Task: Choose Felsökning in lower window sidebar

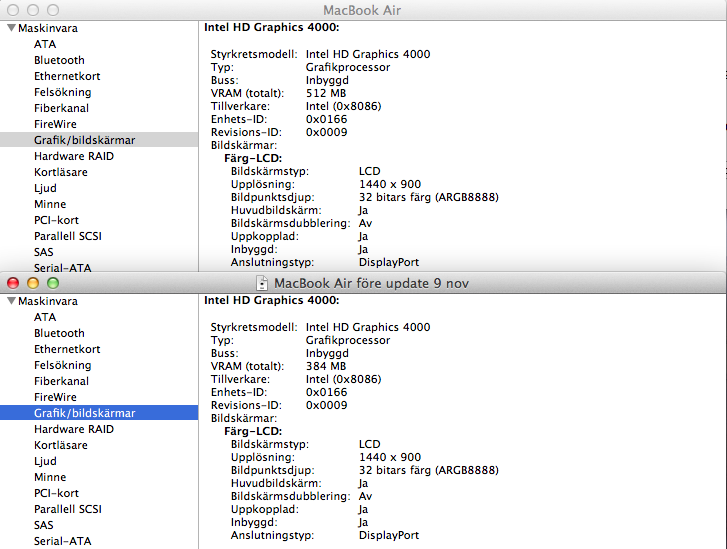Action: [x=63, y=365]
